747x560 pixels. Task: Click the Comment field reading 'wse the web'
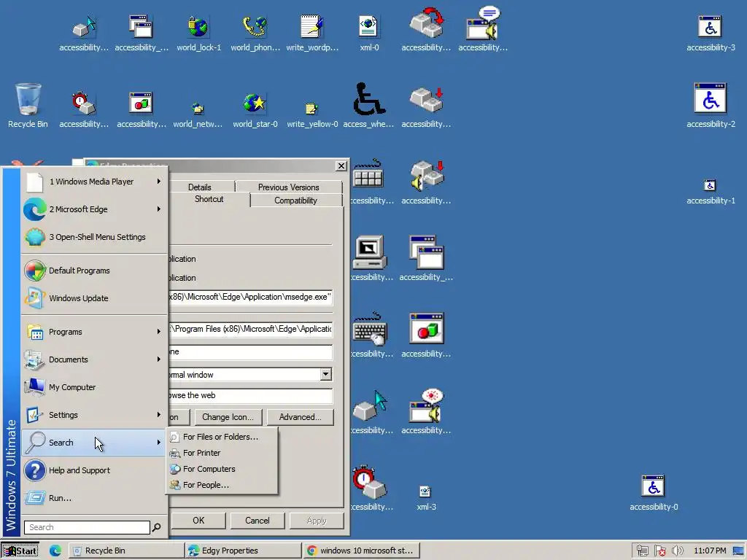coord(251,395)
